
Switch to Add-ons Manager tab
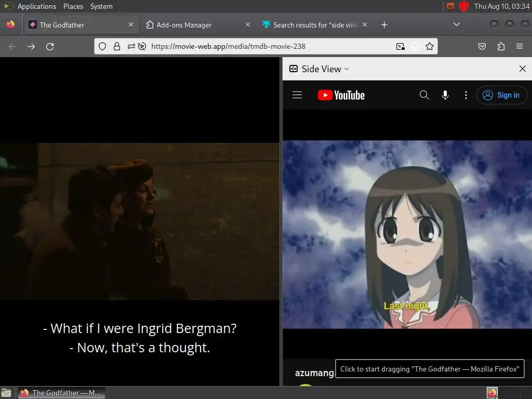[x=198, y=25]
